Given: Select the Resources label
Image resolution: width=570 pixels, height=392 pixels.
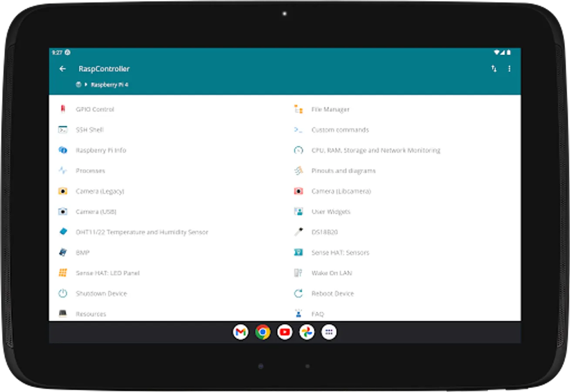Looking at the screenshot, I should click(91, 314).
